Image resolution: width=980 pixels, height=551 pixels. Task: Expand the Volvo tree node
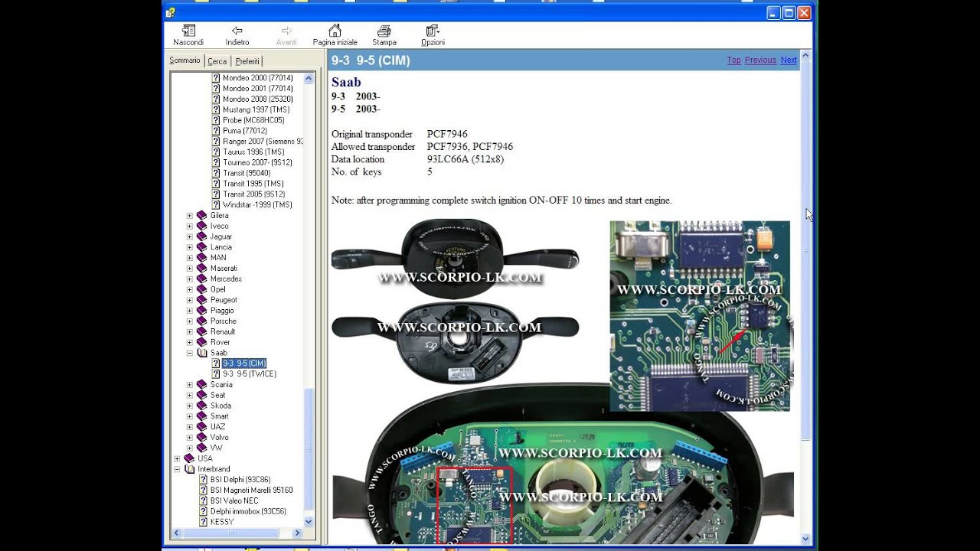190,438
